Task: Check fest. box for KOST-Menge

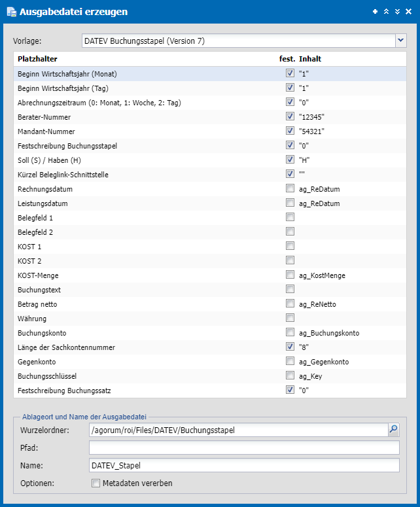Action: coord(290,275)
